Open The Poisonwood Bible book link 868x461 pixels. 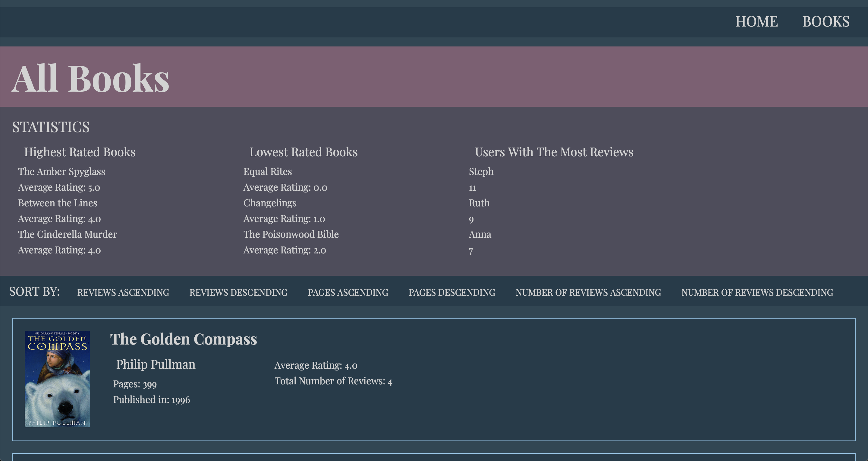pos(291,234)
